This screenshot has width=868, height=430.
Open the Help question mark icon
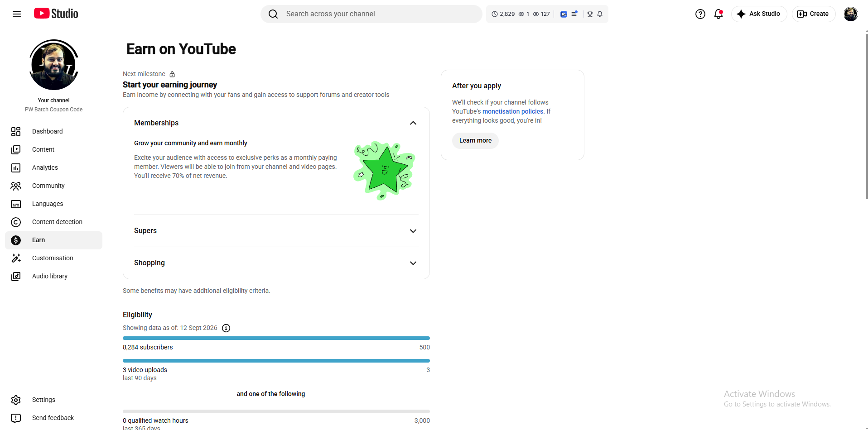(x=700, y=14)
